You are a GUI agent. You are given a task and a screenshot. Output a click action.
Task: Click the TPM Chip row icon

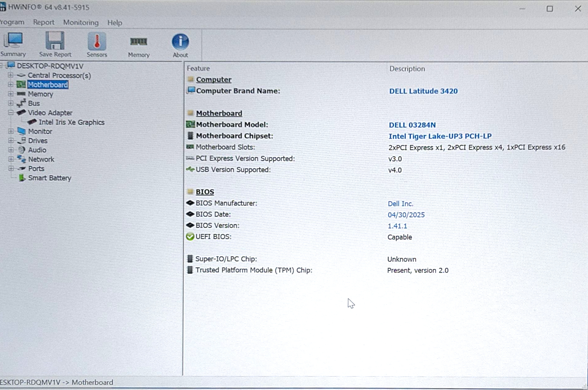pyautogui.click(x=190, y=270)
